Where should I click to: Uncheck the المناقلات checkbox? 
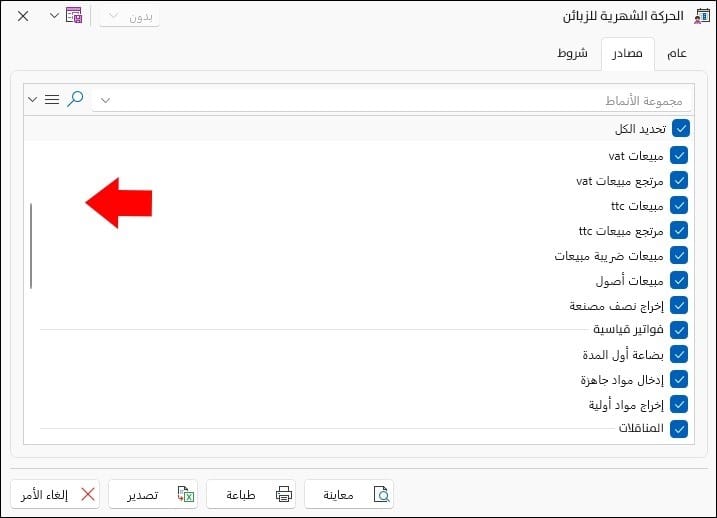click(x=679, y=429)
